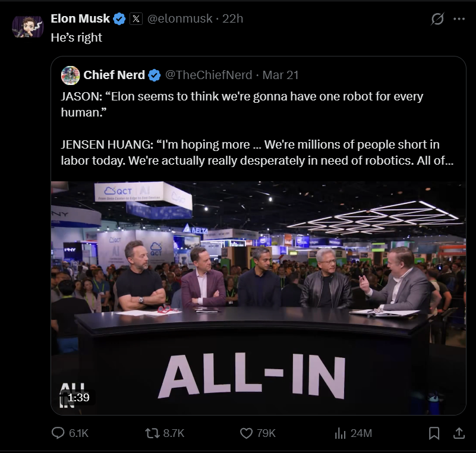Screen dimensions: 476x453
Task: Open Chief Nerd's profile avatar
Action: click(x=71, y=75)
